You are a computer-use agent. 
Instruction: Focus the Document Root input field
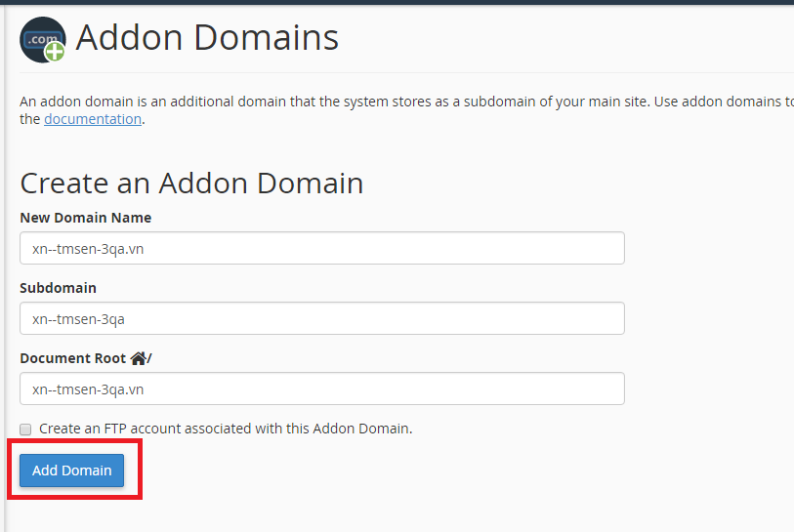point(322,389)
